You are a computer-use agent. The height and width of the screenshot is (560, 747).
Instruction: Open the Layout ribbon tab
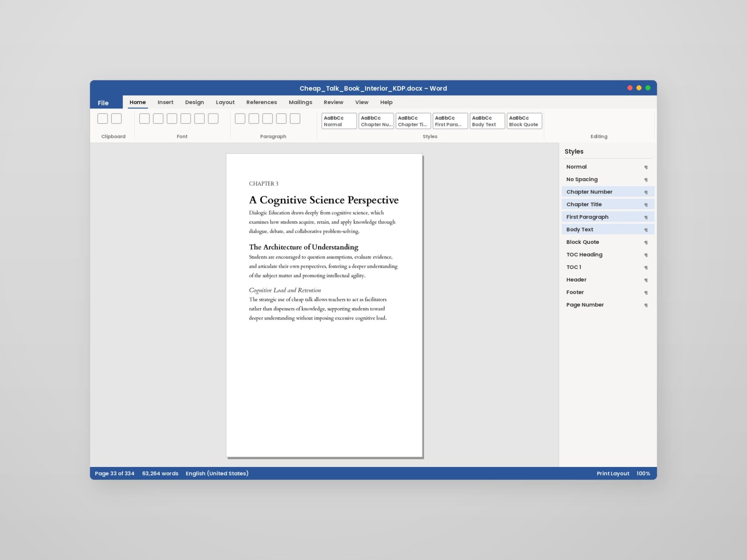tap(225, 102)
